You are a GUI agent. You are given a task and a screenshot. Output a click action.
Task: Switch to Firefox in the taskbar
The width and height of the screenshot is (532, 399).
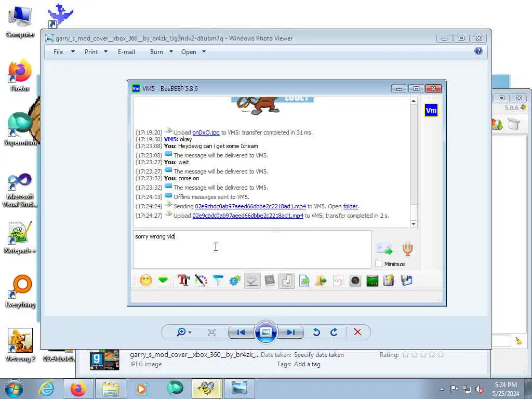(x=78, y=389)
